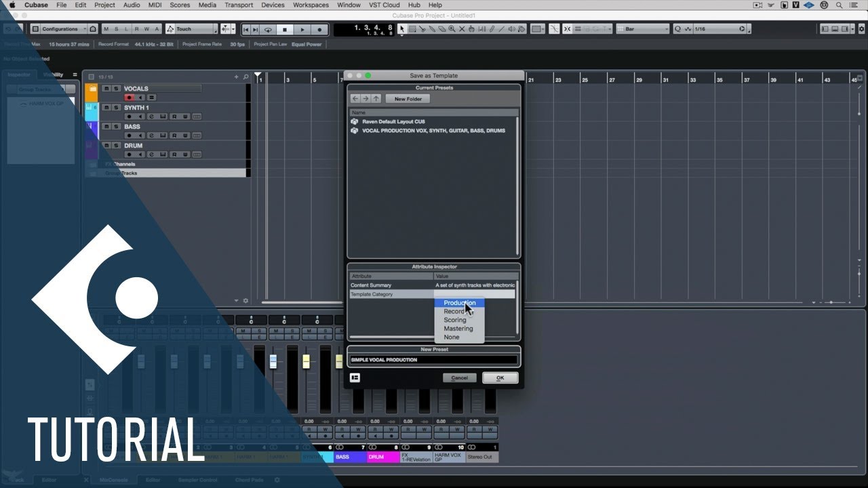Click the BASS channel label in MixConsole
The height and width of the screenshot is (488, 868).
click(351, 457)
